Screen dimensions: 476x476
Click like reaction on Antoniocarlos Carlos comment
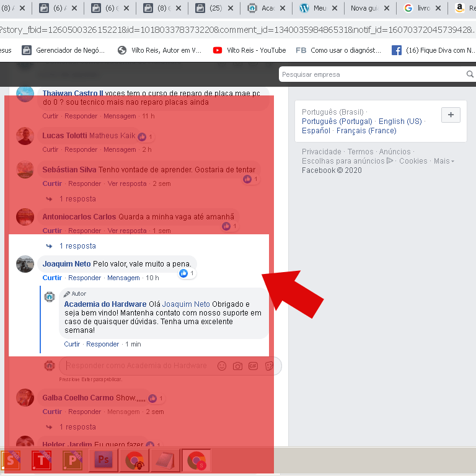click(x=229, y=226)
